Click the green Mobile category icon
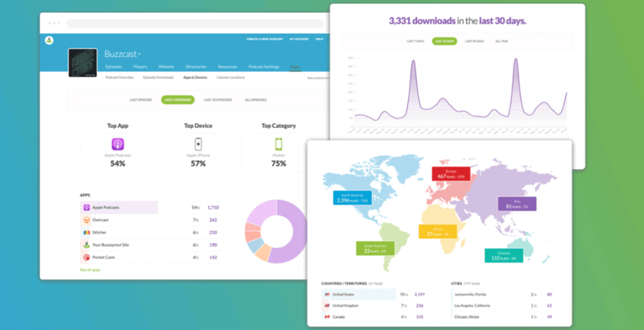This screenshot has height=330, width=644. click(x=279, y=144)
